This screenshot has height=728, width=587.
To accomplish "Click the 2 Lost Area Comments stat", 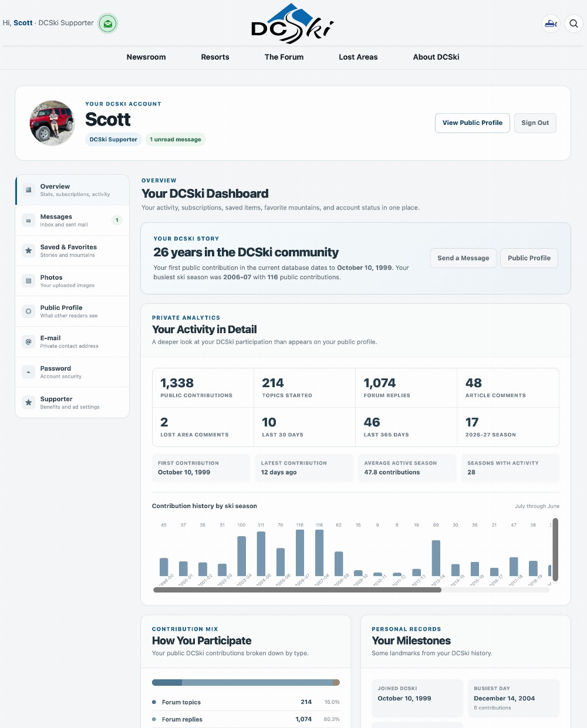I will tap(203, 427).
